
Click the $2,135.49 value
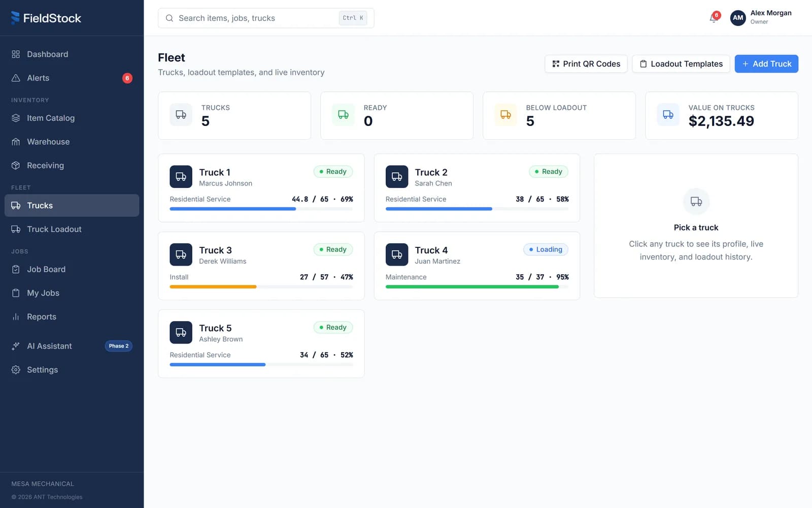(x=721, y=121)
